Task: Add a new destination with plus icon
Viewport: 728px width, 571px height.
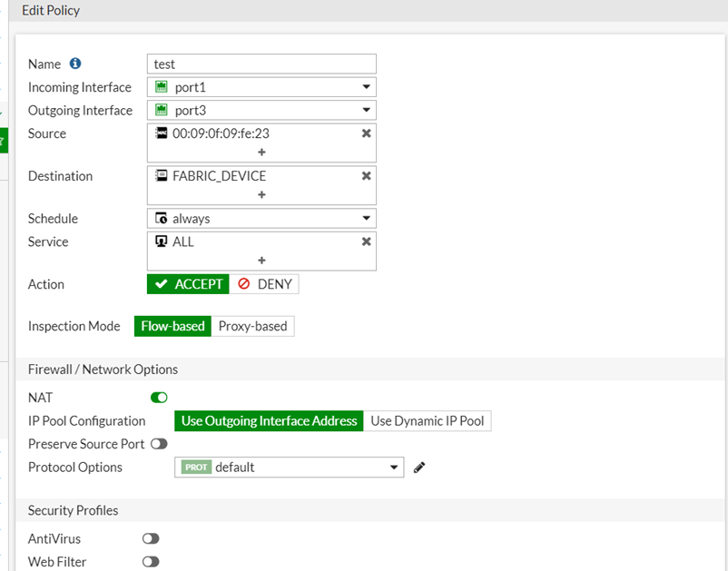Action: [x=261, y=195]
